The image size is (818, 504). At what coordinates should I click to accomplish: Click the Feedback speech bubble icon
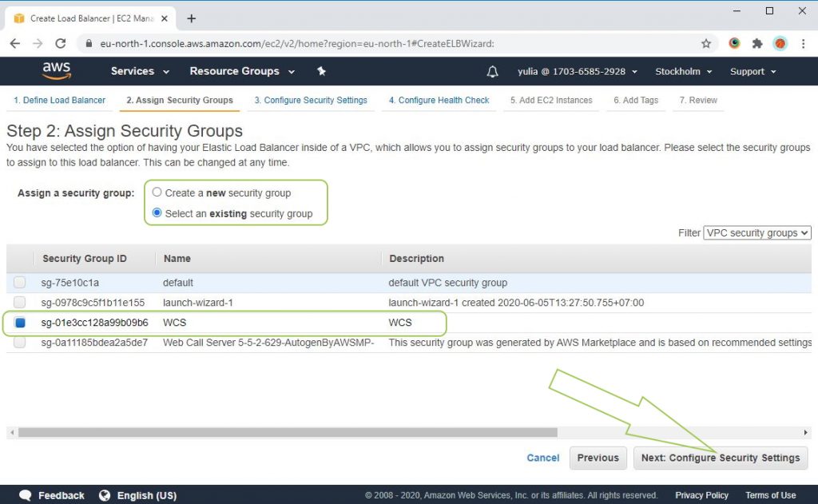coord(25,495)
